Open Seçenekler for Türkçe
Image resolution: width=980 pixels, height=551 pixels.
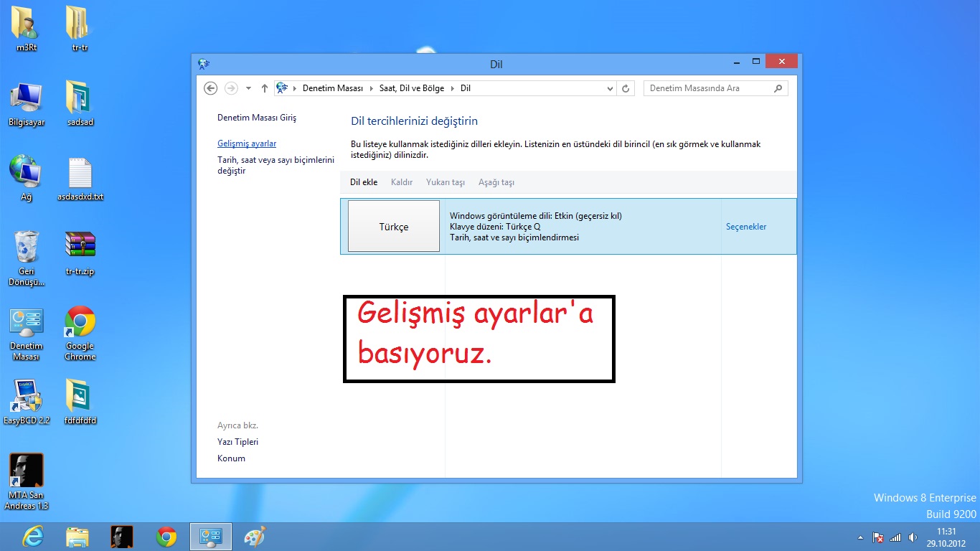(x=746, y=227)
